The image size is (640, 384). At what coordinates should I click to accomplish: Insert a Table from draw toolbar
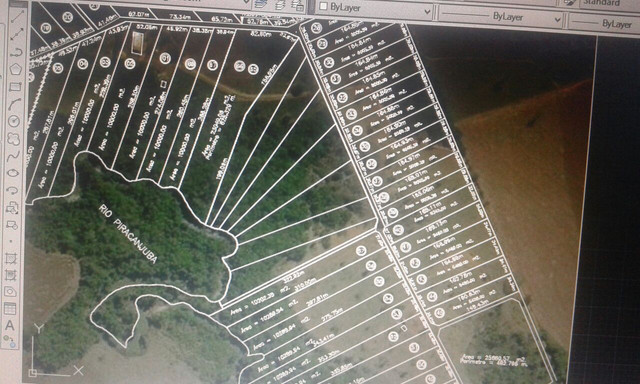pyautogui.click(x=10, y=309)
